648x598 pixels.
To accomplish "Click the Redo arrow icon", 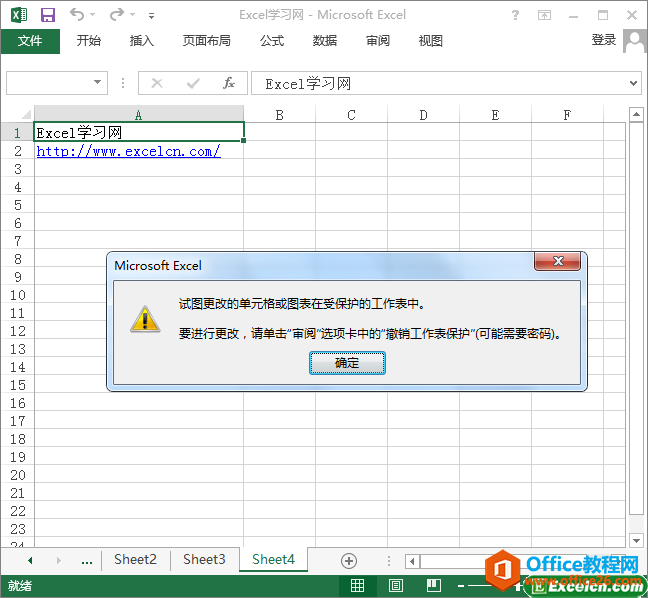I will point(117,15).
